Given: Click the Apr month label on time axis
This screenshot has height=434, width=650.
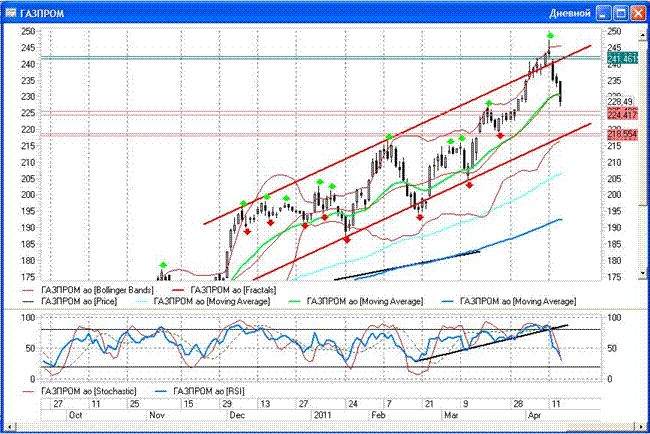Looking at the screenshot, I should [534, 415].
